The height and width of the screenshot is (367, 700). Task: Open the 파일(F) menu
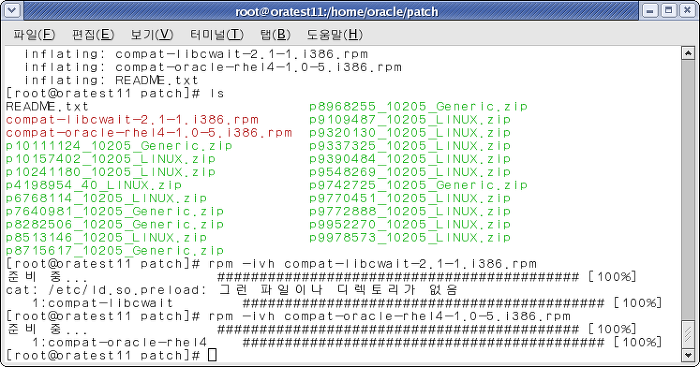(34, 34)
